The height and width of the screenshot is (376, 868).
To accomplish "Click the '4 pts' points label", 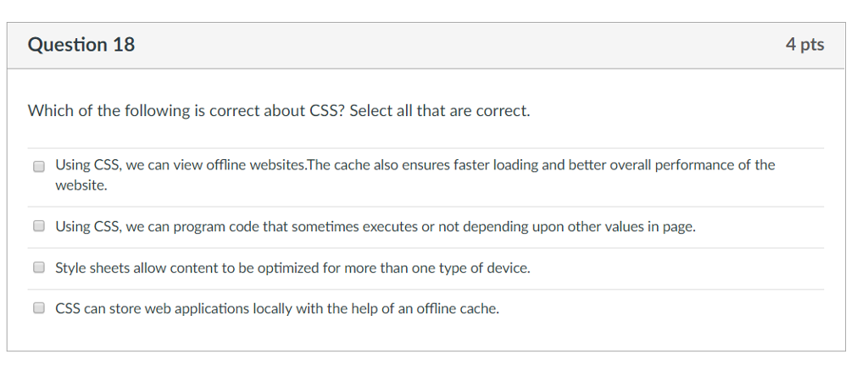I will pos(804,45).
